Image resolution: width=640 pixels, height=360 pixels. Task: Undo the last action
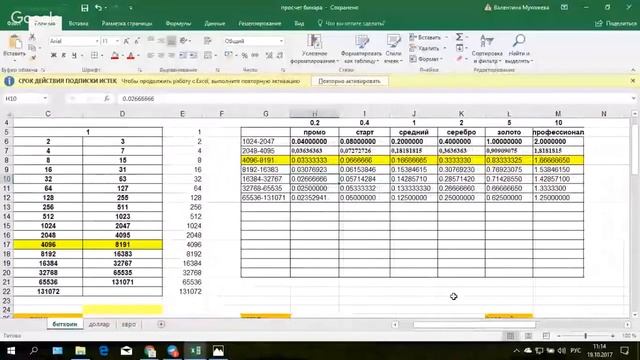coord(98,8)
